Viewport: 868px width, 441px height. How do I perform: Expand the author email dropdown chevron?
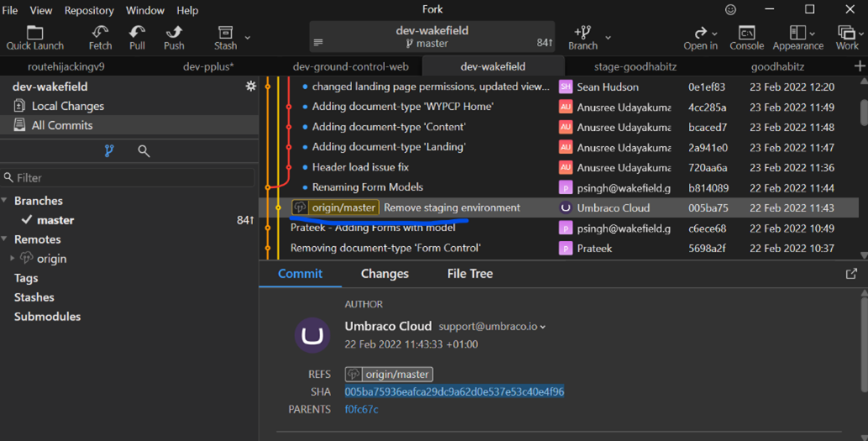click(x=543, y=327)
